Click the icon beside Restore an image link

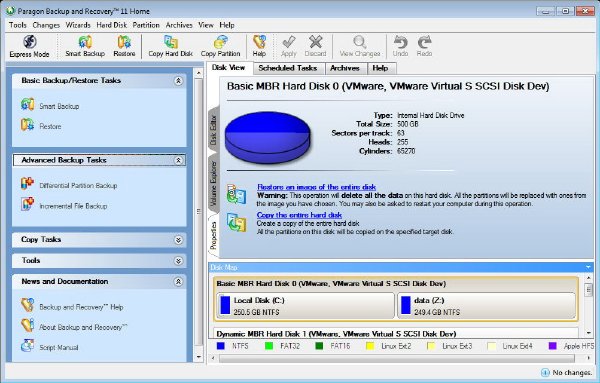[x=236, y=194]
